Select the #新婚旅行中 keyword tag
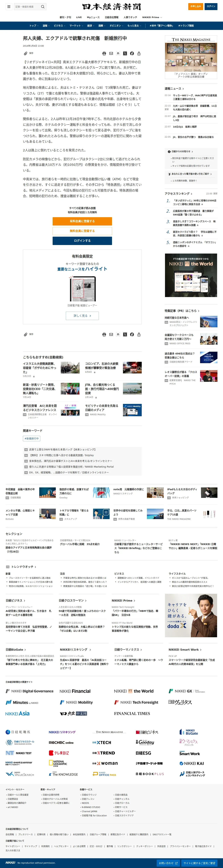This screenshot has height=868, width=223. pyautogui.click(x=32, y=438)
